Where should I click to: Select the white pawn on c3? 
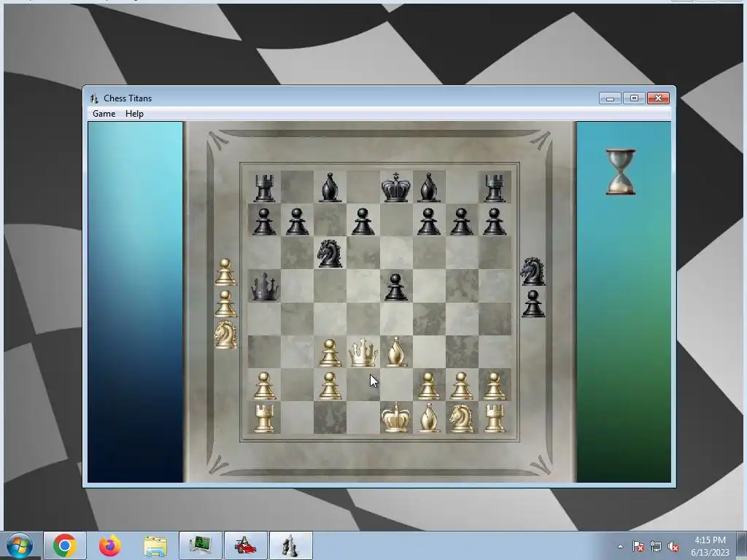pos(330,353)
